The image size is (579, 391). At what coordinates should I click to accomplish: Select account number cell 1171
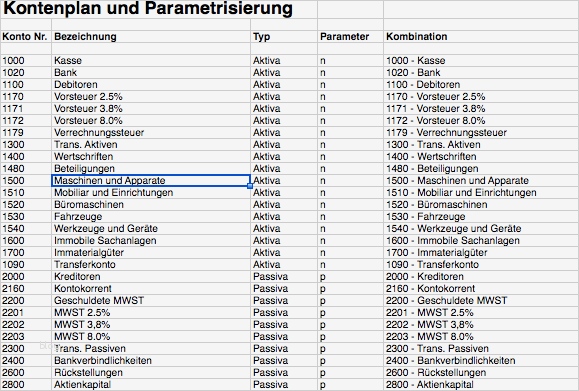tap(26, 109)
